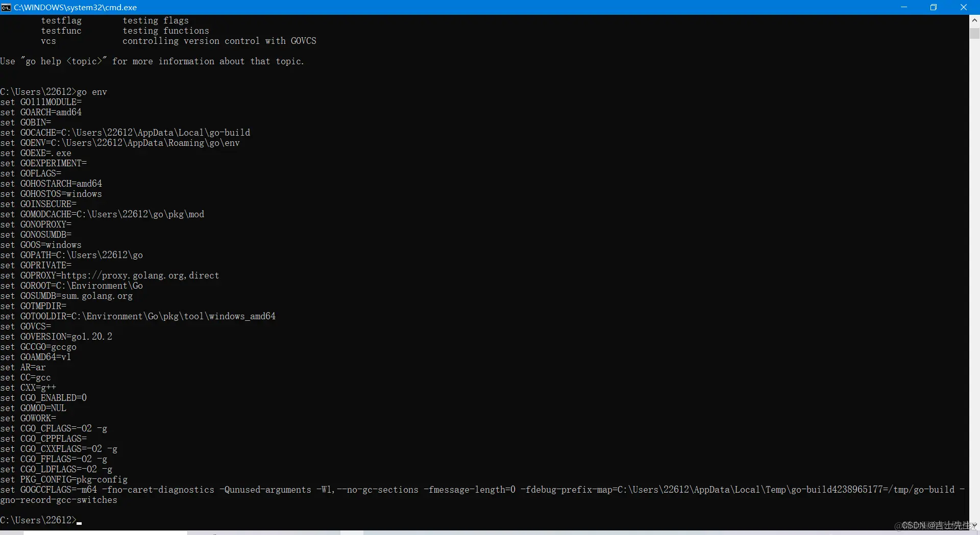980x535 pixels.
Task: Click the line 'set GO111MODULE='
Action: 41,102
